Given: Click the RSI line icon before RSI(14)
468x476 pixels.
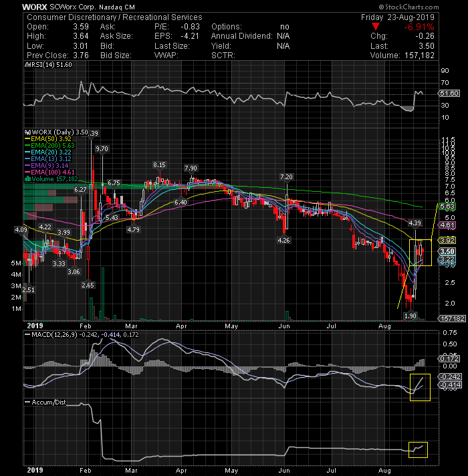Looking at the screenshot, I should click(27, 65).
